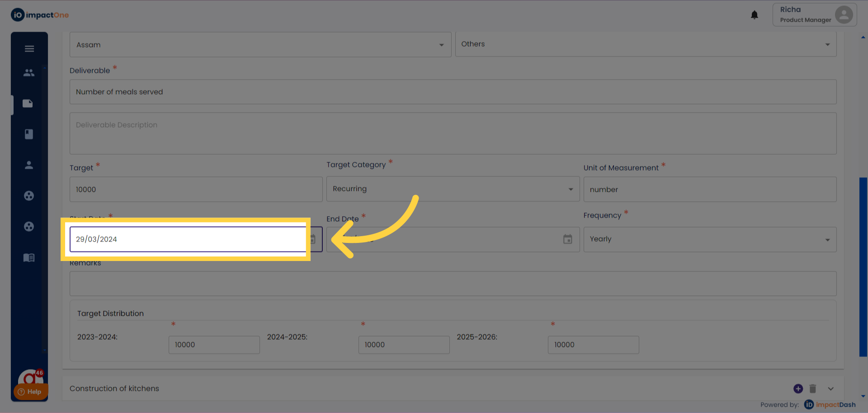Image resolution: width=868 pixels, height=413 pixels.
Task: Open the people group sidebar icon
Action: [x=29, y=73]
